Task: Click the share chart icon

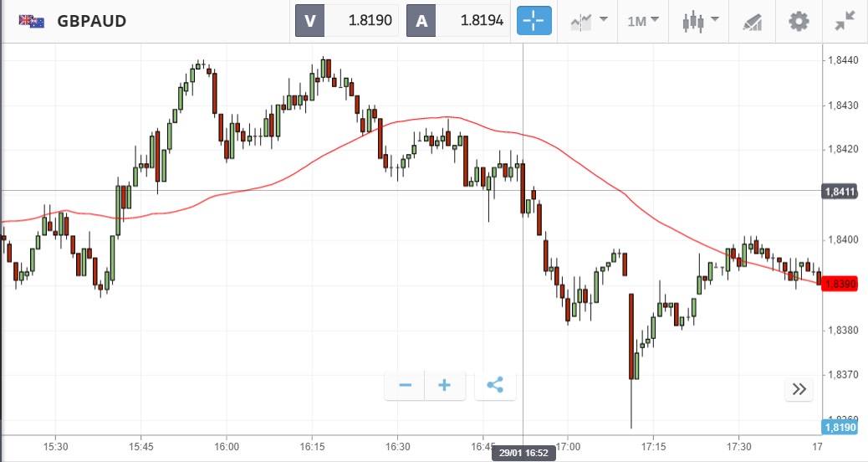Action: pos(495,386)
